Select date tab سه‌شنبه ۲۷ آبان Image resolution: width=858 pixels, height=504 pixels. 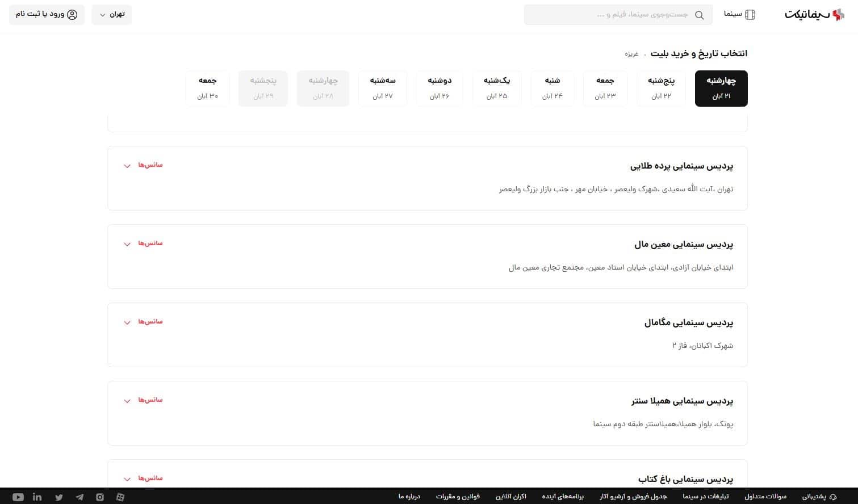coord(383,89)
